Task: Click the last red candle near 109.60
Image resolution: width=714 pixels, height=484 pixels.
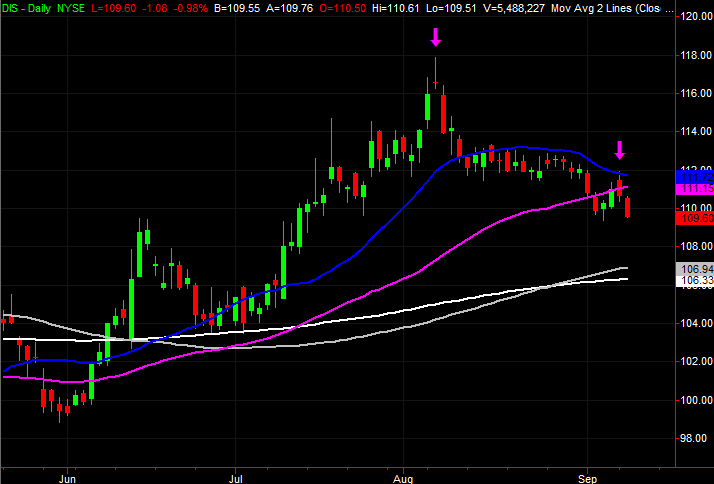Action: click(627, 208)
